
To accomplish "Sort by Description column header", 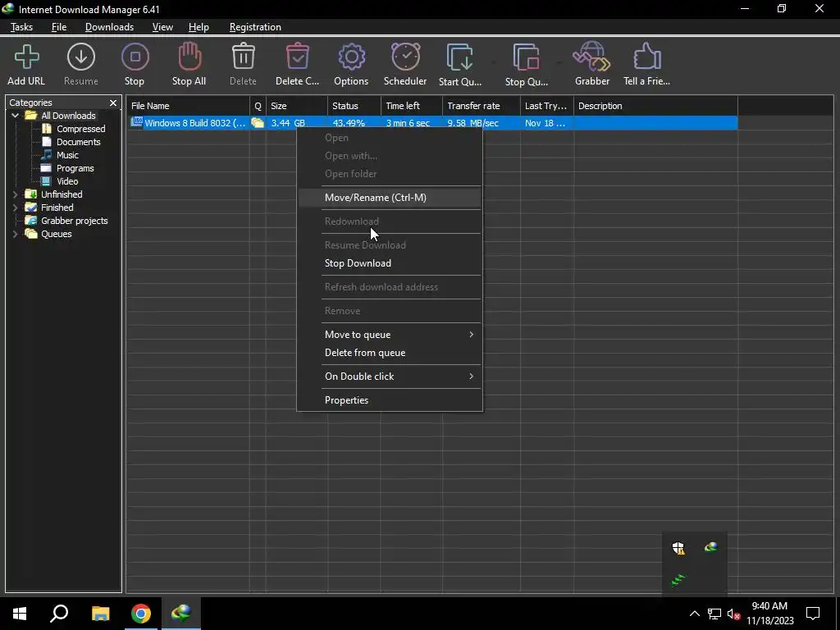I will tap(655, 106).
